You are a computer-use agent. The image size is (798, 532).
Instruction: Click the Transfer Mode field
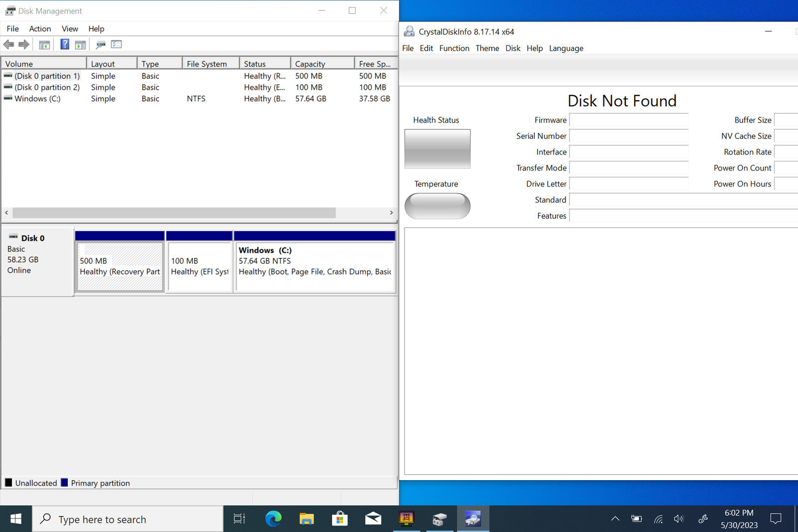629,168
